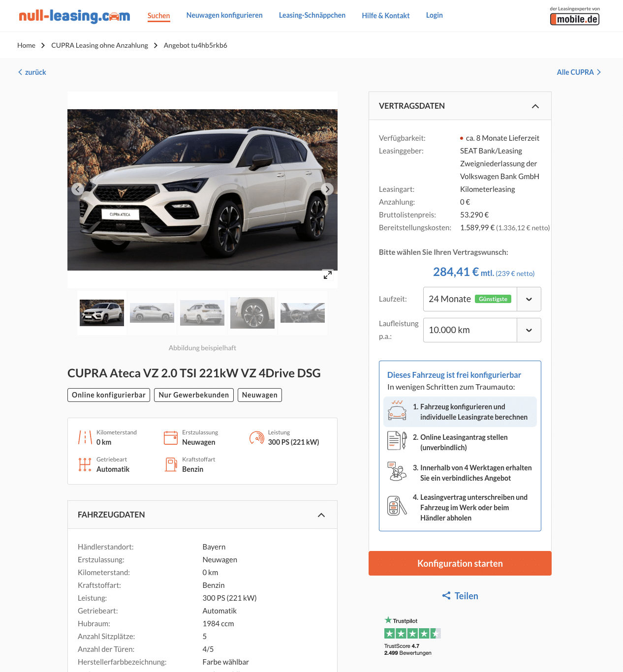Click the car icon beside step 1
This screenshot has width=623, height=672.
pos(397,410)
